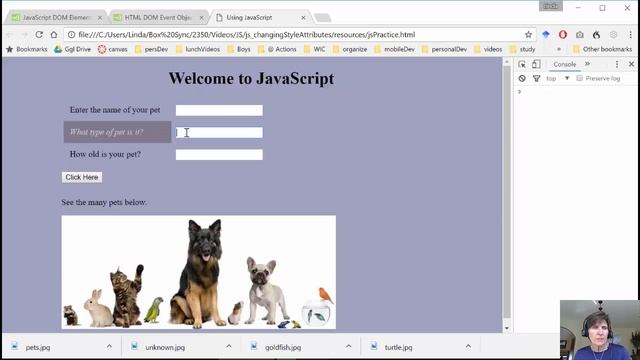The image size is (640, 360).
Task: Click the pet name input field
Action: pyautogui.click(x=219, y=110)
